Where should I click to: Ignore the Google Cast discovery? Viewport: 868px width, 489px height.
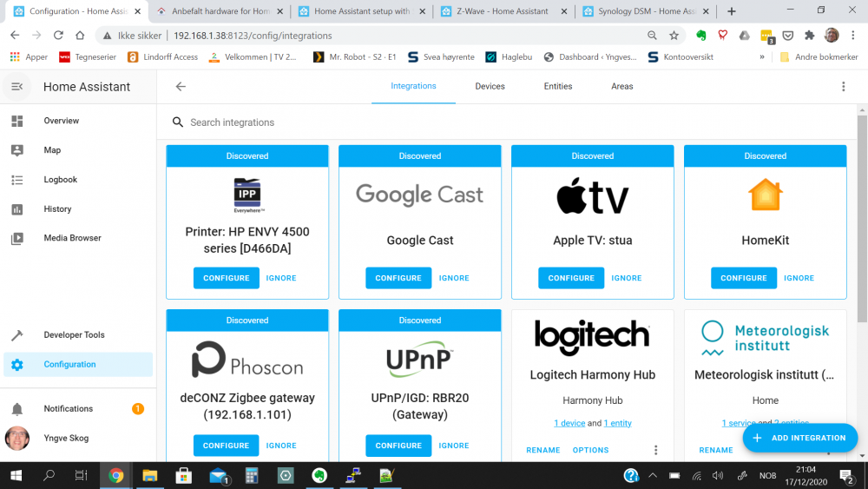click(454, 278)
